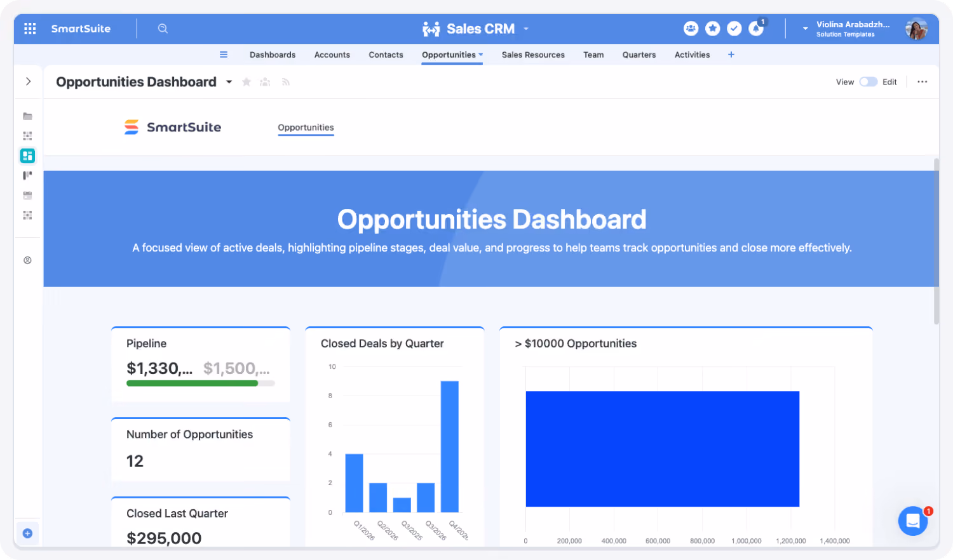Image resolution: width=953 pixels, height=560 pixels.
Task: Open the chat support bubble
Action: pyautogui.click(x=913, y=521)
